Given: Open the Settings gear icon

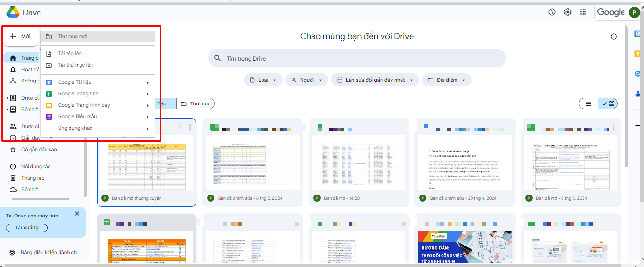Looking at the screenshot, I should [x=568, y=12].
